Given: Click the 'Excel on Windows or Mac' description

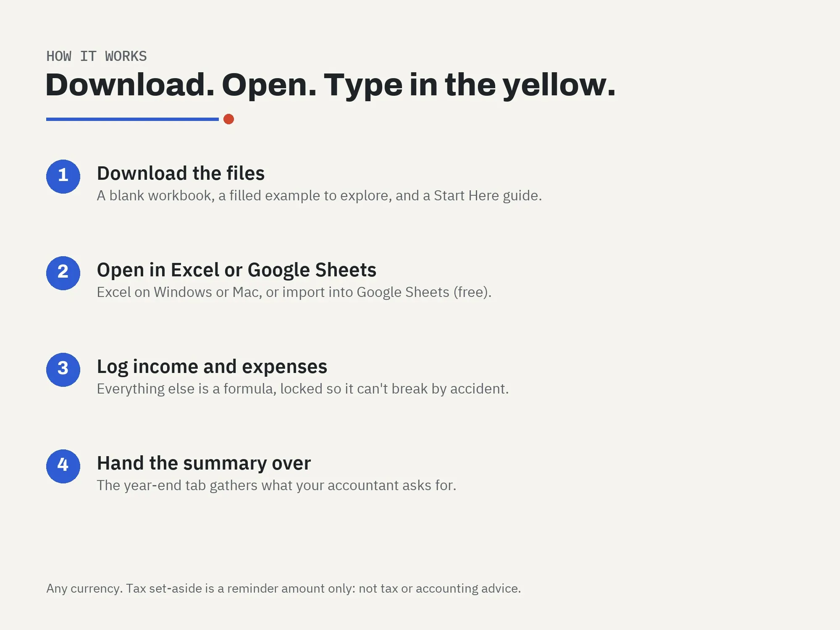Looking at the screenshot, I should 294,292.
